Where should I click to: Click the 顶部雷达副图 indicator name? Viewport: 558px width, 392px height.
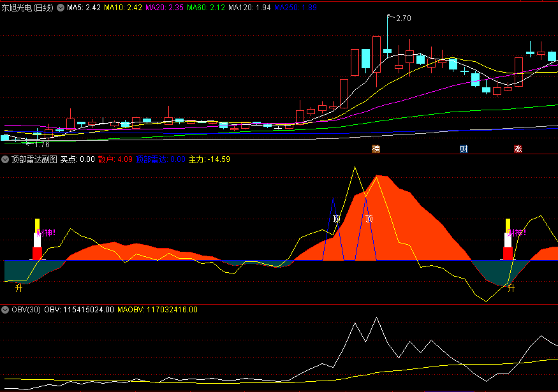tap(34, 159)
